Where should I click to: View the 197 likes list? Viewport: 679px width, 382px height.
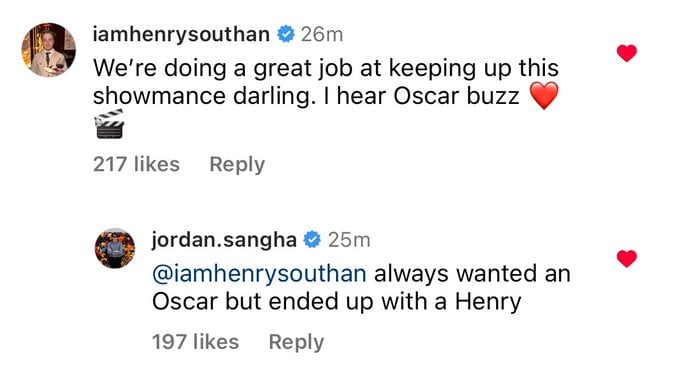(195, 342)
